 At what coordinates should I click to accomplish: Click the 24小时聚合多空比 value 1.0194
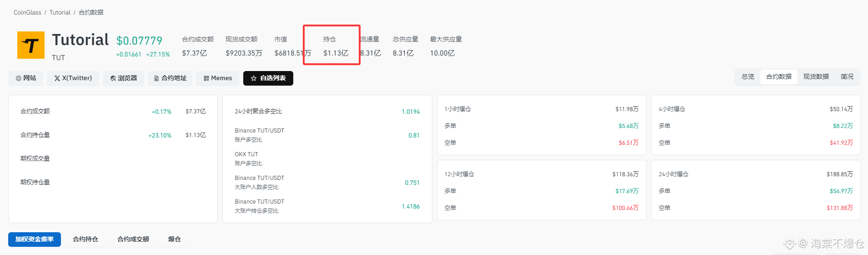(x=411, y=112)
